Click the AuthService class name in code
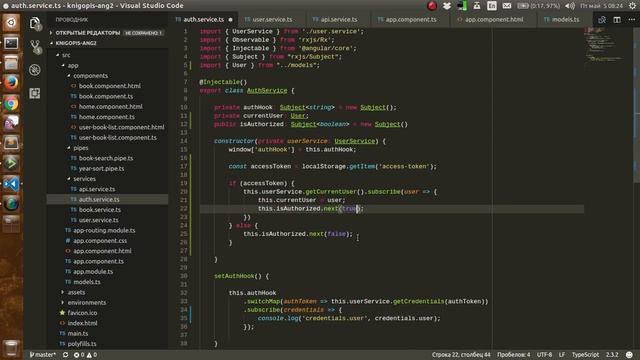The width and height of the screenshot is (640, 360). [x=267, y=90]
